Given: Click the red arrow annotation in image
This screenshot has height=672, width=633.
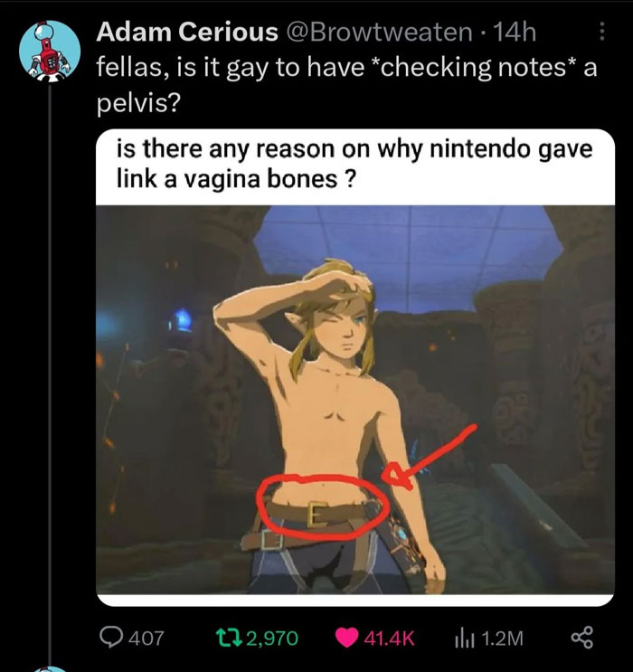Looking at the screenshot, I should tap(429, 457).
